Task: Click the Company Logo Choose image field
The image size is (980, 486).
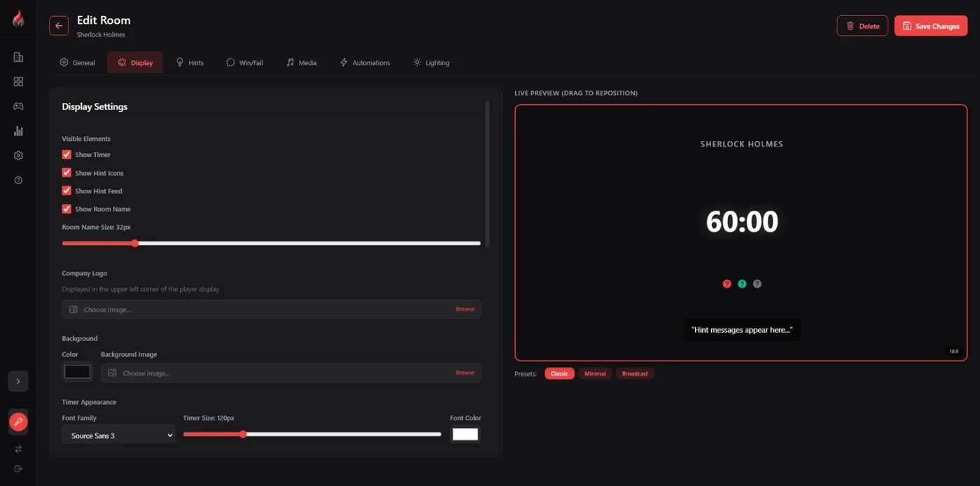Action: point(272,310)
